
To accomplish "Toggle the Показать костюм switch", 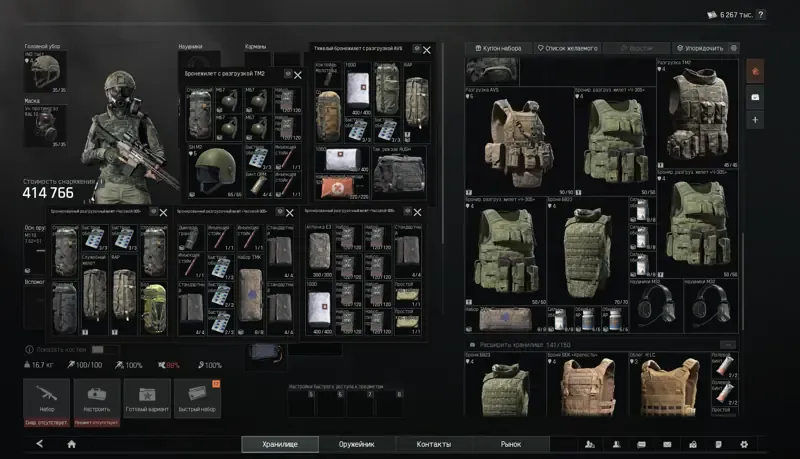I will pyautogui.click(x=104, y=349).
